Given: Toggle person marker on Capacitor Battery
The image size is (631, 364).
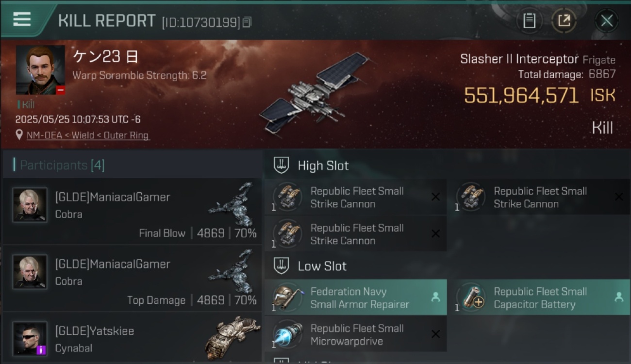Looking at the screenshot, I should [619, 297].
